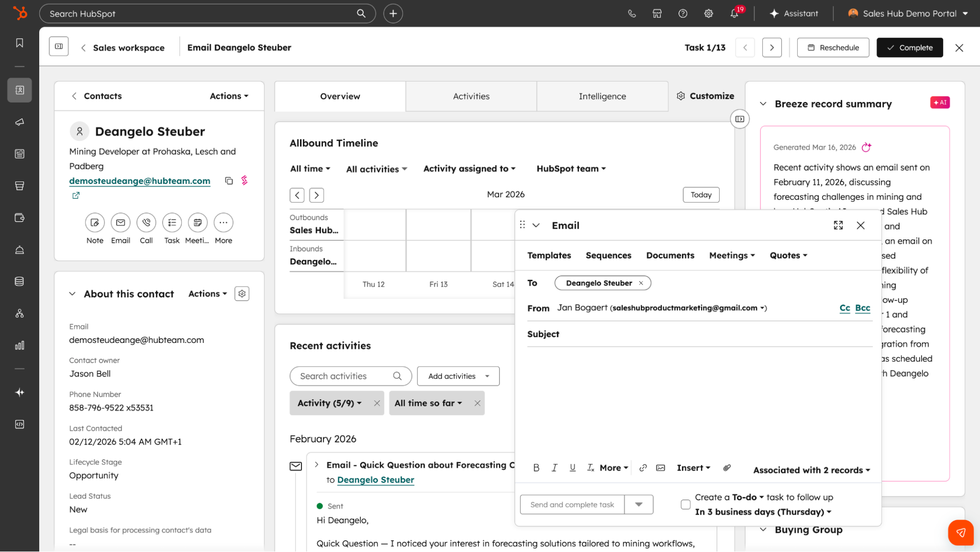Switch to the Intelligence tab

point(602,96)
